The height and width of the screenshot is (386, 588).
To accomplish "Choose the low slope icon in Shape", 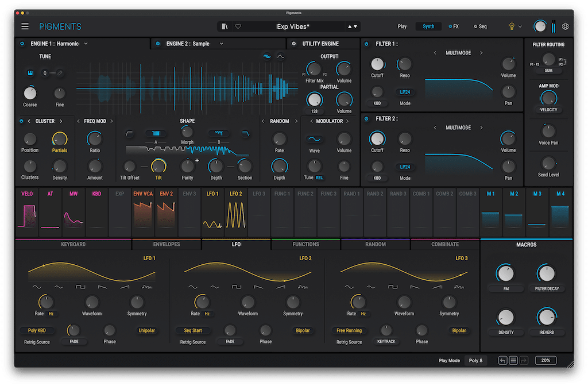I will pos(129,134).
